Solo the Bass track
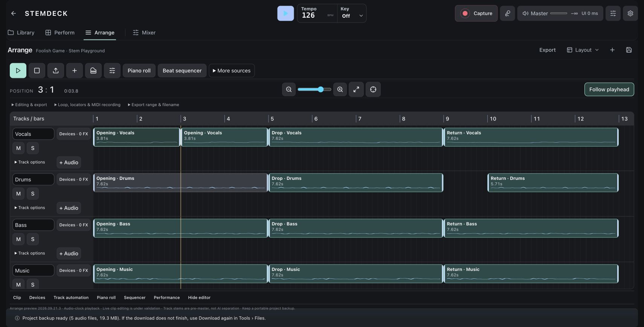 (33, 239)
